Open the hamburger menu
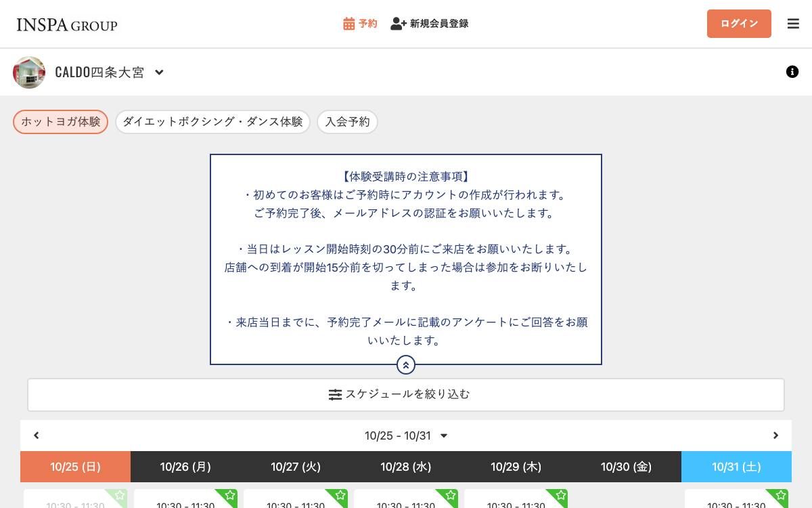Image resolution: width=812 pixels, height=508 pixels. [x=793, y=24]
